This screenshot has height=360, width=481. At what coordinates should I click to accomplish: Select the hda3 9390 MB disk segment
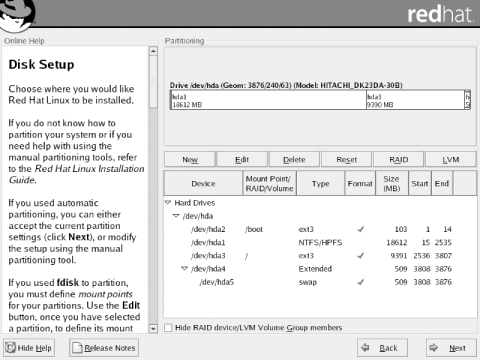pyautogui.click(x=415, y=100)
